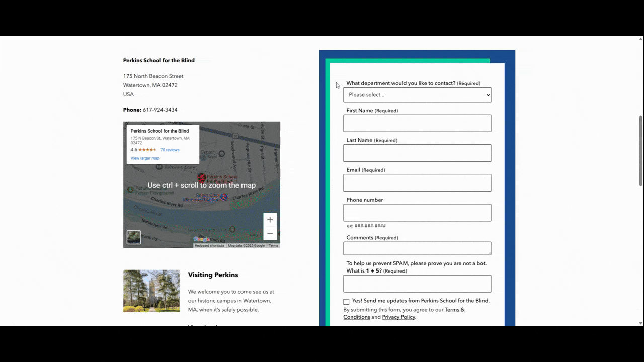This screenshot has height=362, width=644.
Task: Click the Roger Clap Memorial Marker icon
Action: pos(224,197)
